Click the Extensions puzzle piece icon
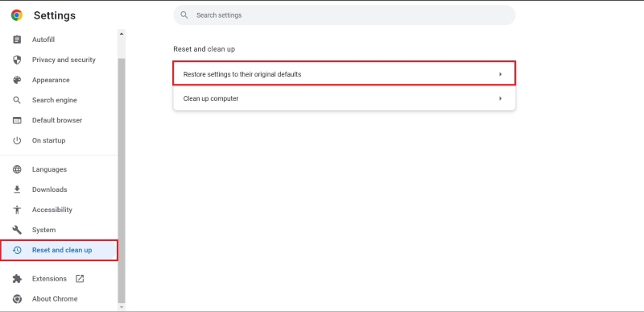The image size is (644, 312). 17,279
